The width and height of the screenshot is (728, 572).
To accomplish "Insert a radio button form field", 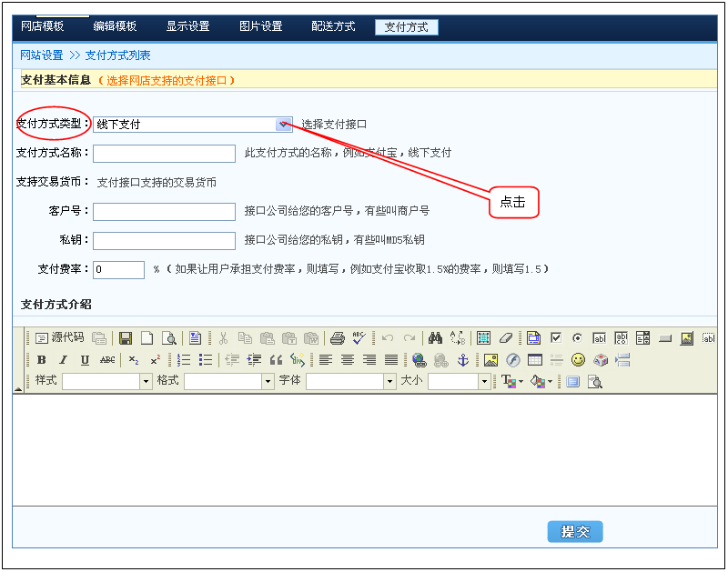I will point(577,338).
